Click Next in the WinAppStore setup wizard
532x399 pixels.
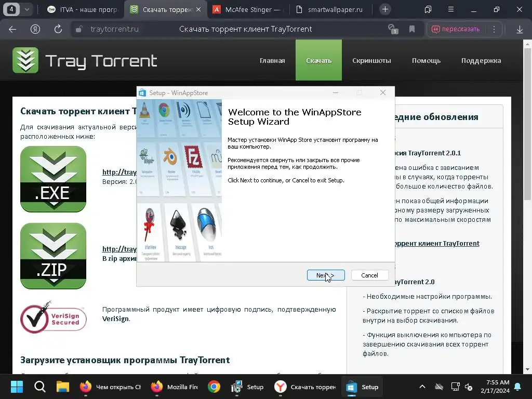point(326,275)
